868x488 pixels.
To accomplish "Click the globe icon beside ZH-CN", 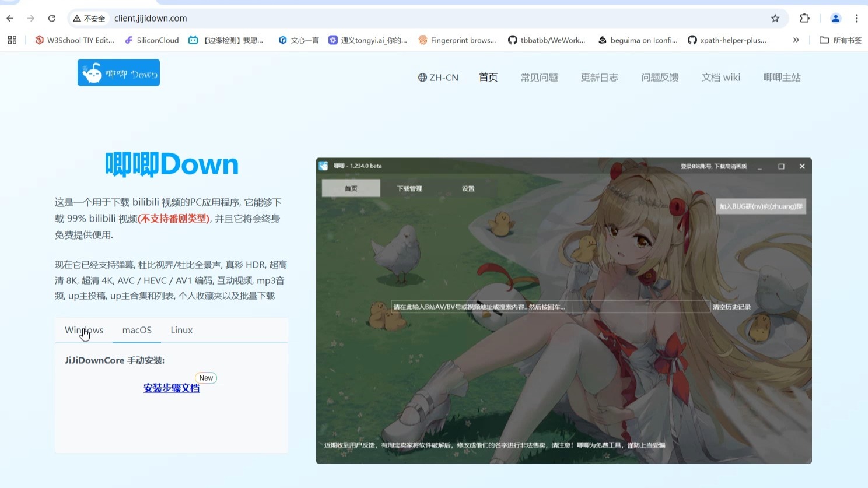I will [422, 77].
